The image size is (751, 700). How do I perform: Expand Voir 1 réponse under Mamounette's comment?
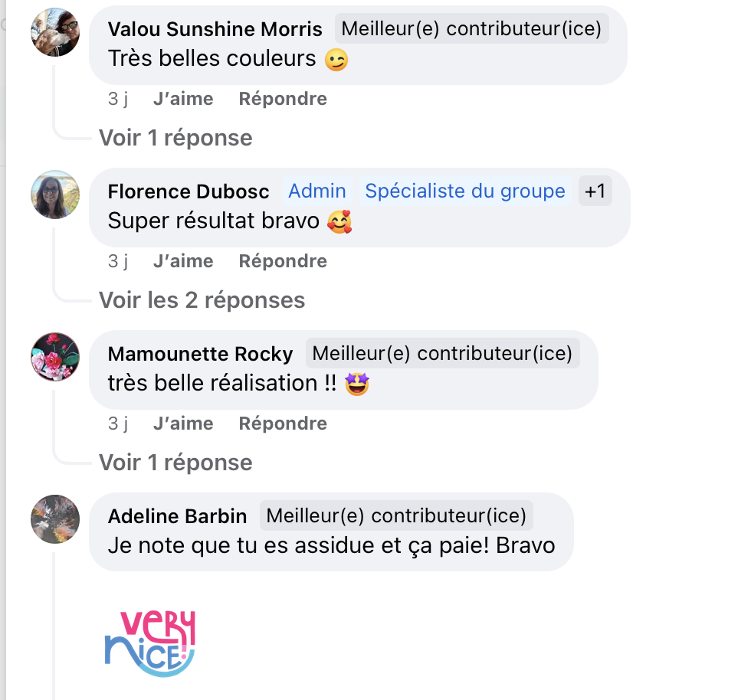pyautogui.click(x=175, y=463)
